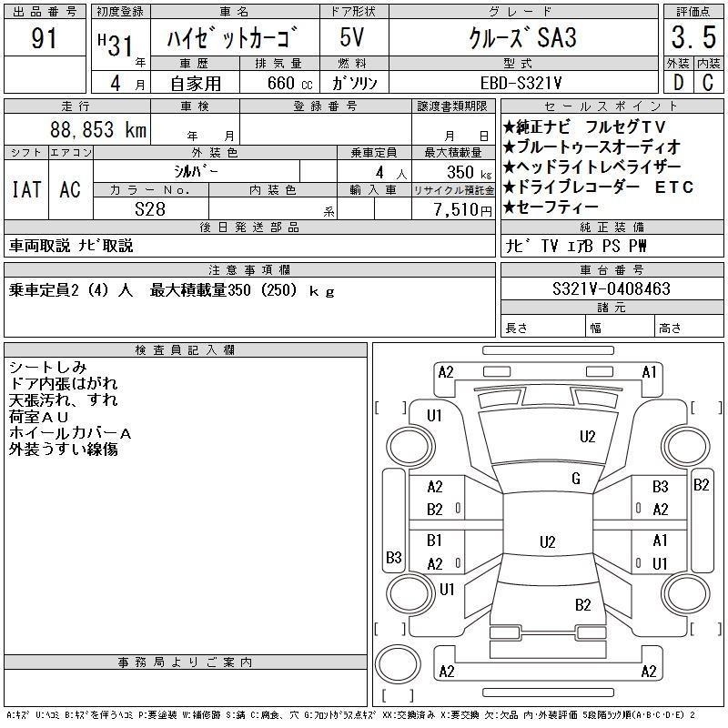
Task: Select sales point ★ヘッドライトレベライザー
Action: point(592,167)
